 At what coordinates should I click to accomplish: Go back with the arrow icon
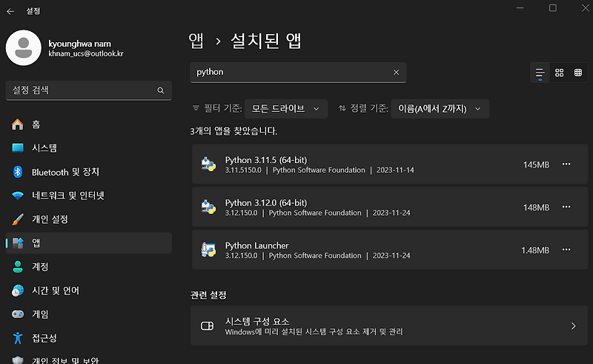coord(10,11)
